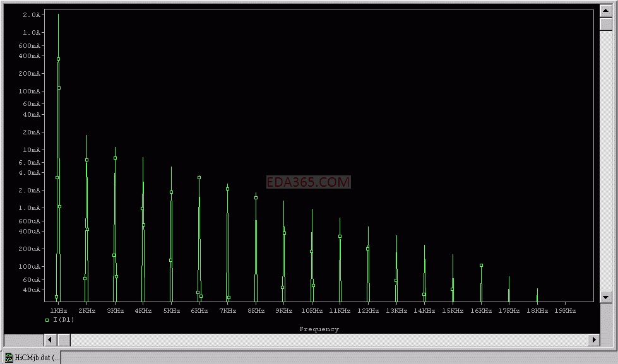Click the 5KHz x-axis label
This screenshot has height=364, width=618.
pos(171,311)
